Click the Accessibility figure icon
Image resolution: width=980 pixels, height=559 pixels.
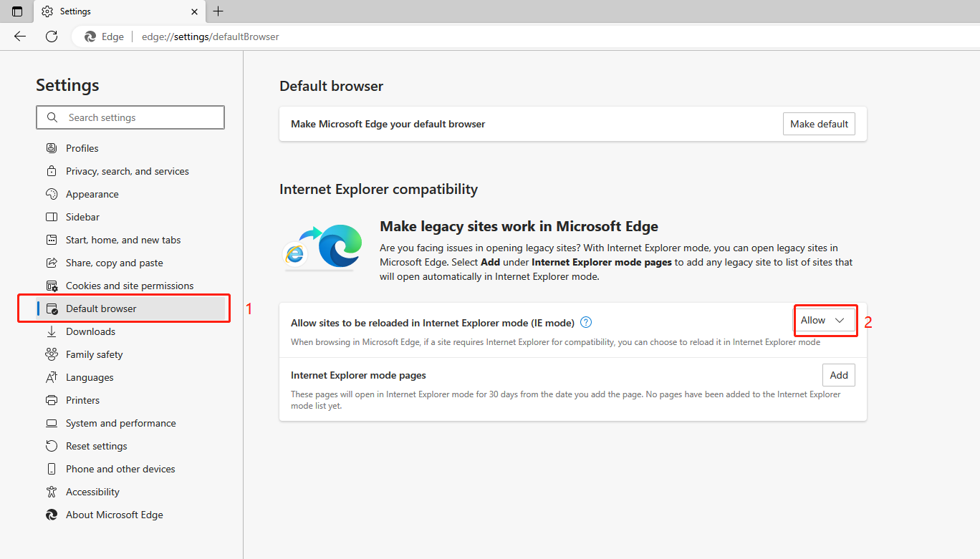tap(52, 492)
